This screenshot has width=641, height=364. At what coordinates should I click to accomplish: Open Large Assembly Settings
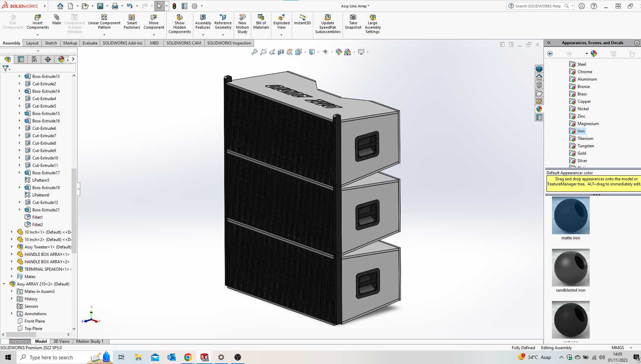click(373, 24)
